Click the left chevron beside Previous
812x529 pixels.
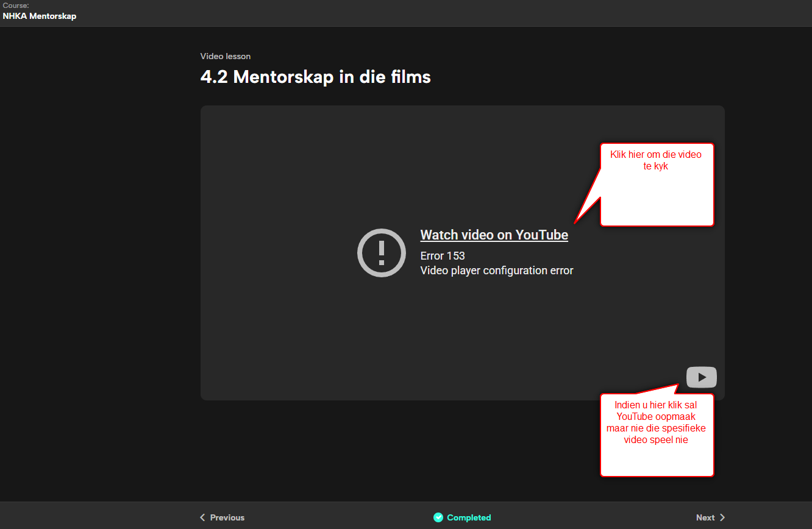[x=202, y=517]
